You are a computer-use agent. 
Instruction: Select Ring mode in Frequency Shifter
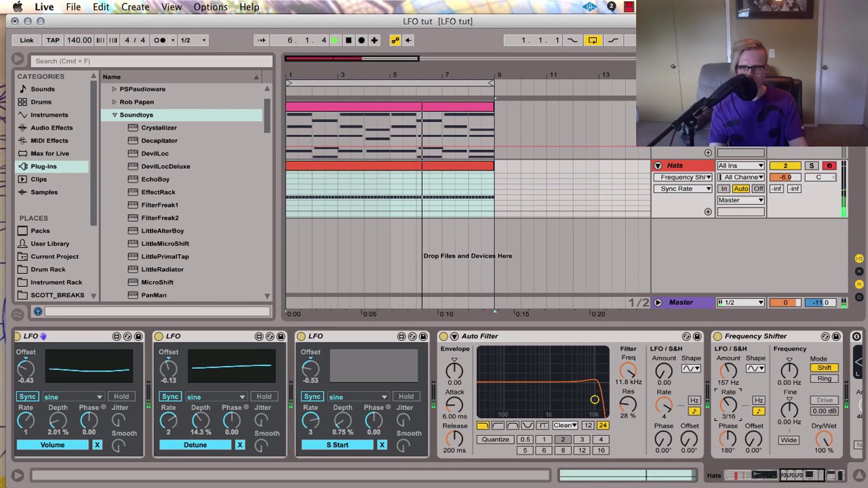coord(824,379)
